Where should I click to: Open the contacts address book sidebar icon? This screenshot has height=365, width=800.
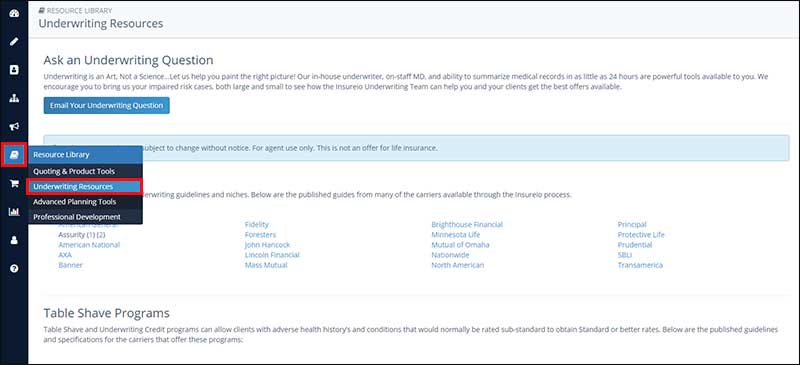14,69
